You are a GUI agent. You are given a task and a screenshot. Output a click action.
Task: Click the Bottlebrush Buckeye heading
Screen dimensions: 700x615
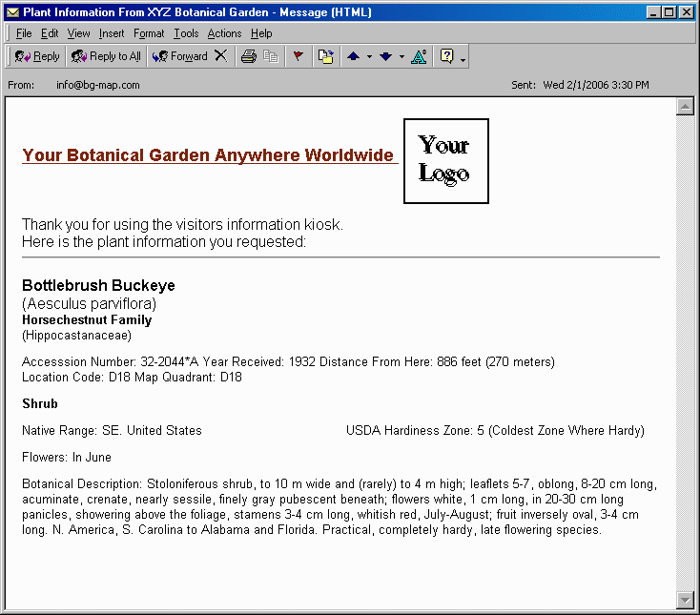(98, 285)
